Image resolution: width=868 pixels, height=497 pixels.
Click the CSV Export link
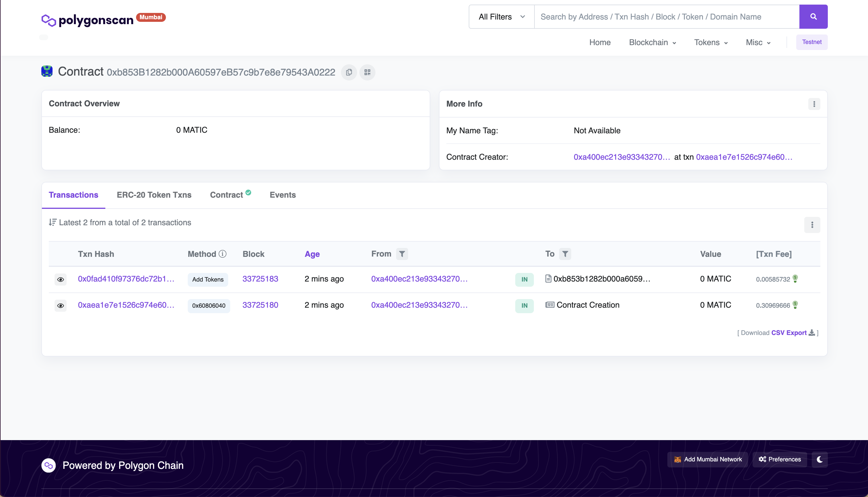pyautogui.click(x=788, y=333)
